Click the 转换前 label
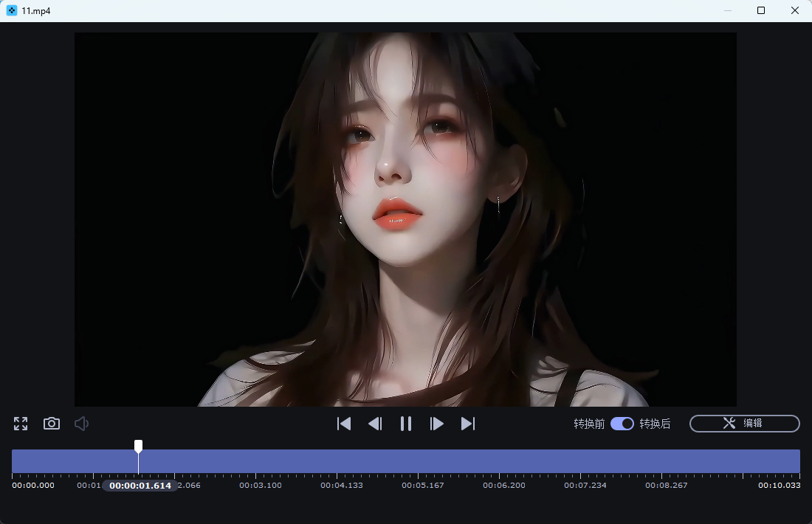This screenshot has width=812, height=524. [x=589, y=424]
